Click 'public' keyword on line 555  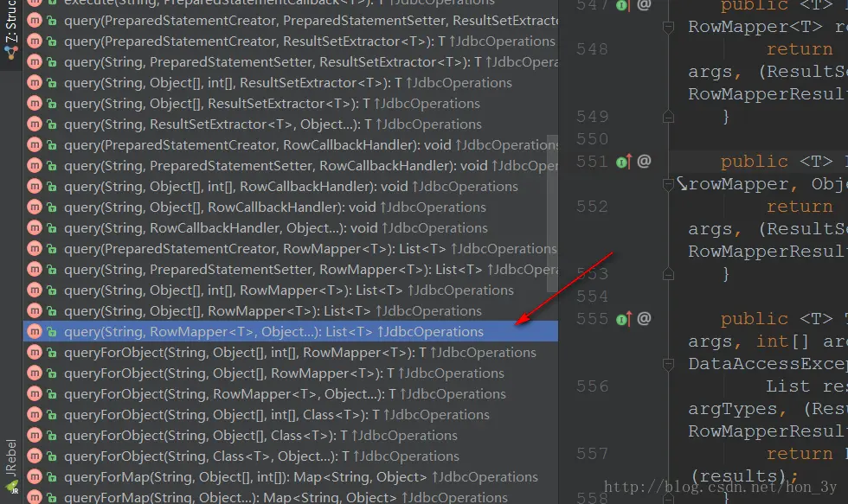click(x=754, y=319)
